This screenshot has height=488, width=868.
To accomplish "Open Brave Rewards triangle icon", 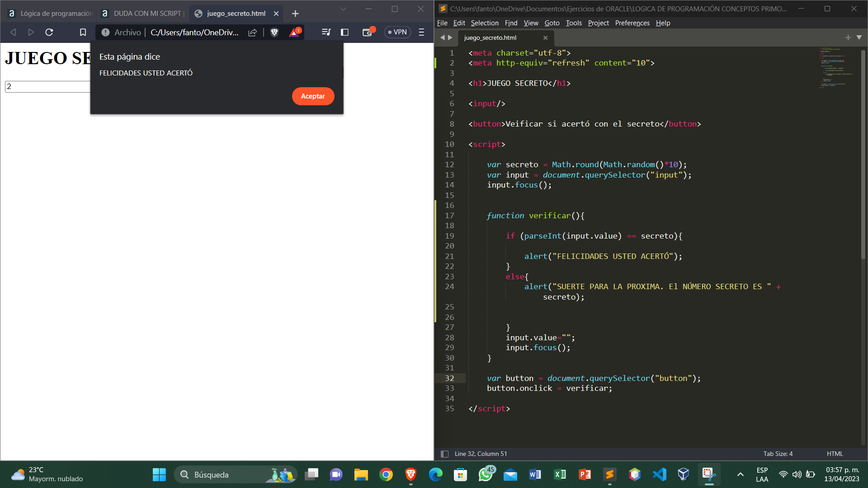I will 294,32.
